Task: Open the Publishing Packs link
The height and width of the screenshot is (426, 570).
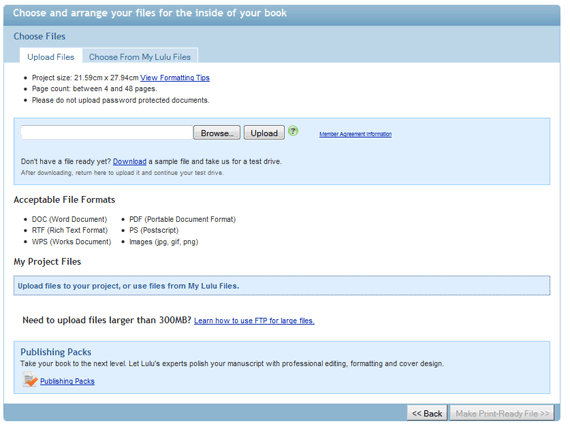Action: tap(67, 381)
